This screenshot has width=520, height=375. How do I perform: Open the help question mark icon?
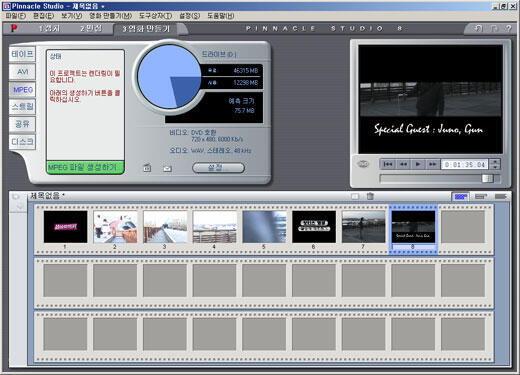(x=508, y=29)
